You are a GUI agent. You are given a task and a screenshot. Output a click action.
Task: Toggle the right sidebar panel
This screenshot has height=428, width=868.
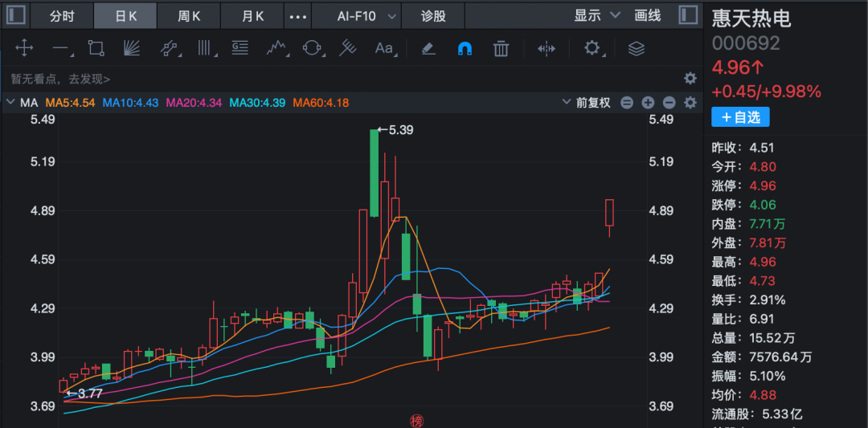click(688, 15)
